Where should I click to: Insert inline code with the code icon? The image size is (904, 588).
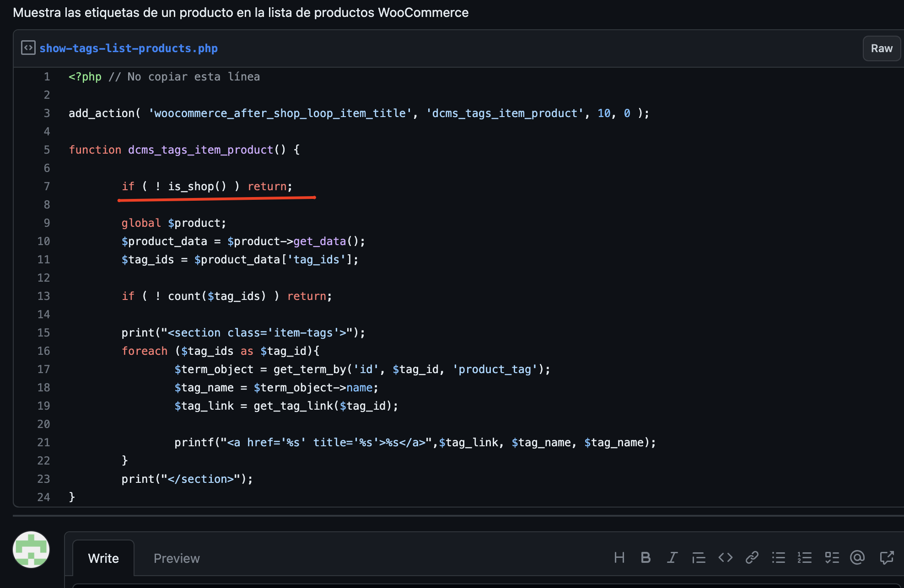pos(725,557)
